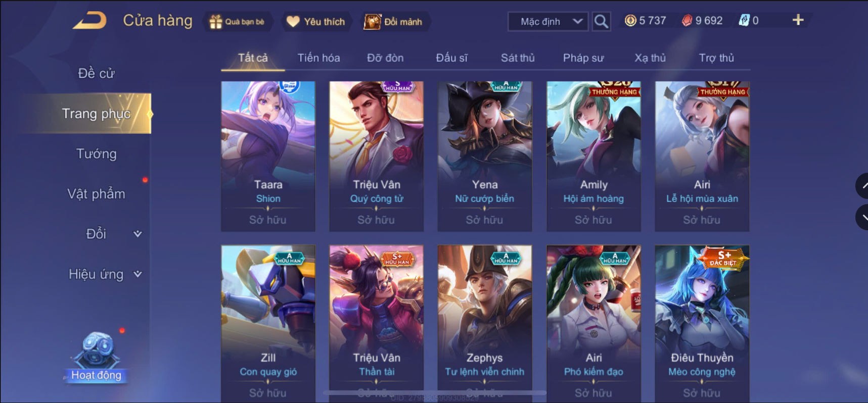Tap the red ruby currency icon
868x403 pixels.
pyautogui.click(x=687, y=21)
